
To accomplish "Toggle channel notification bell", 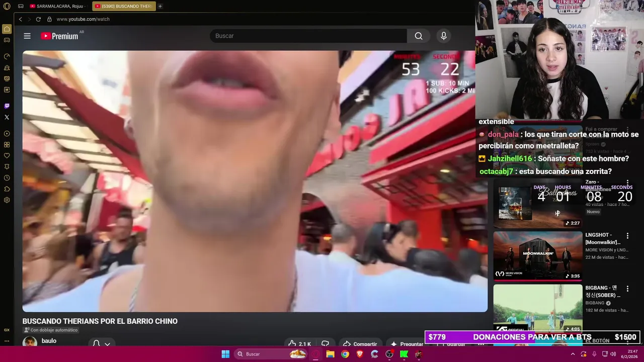I will click(96, 344).
